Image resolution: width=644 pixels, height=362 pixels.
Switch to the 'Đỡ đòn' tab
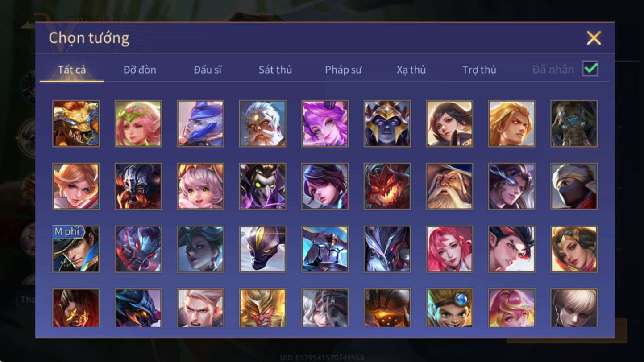[x=140, y=70]
